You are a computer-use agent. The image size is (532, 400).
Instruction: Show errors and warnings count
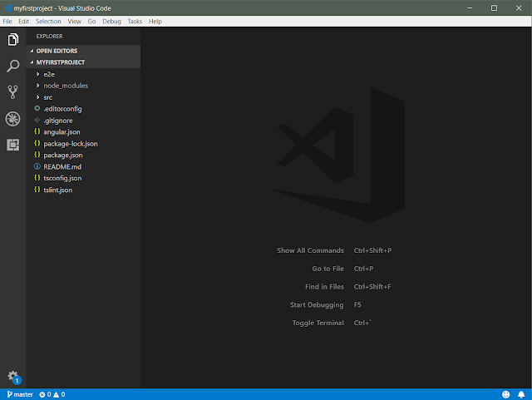tap(52, 394)
